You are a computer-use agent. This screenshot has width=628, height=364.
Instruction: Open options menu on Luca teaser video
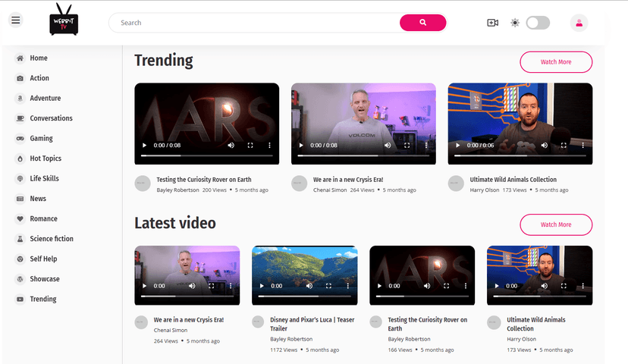(348, 286)
